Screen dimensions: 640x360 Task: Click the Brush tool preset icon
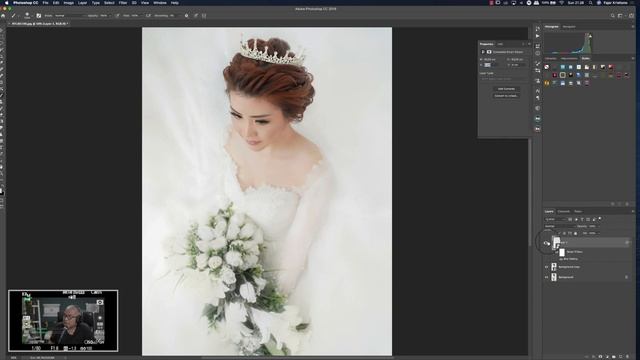point(13,16)
